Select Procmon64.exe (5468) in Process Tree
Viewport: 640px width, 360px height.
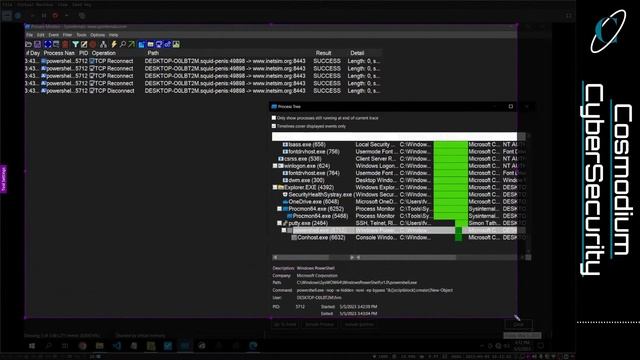click(x=320, y=216)
